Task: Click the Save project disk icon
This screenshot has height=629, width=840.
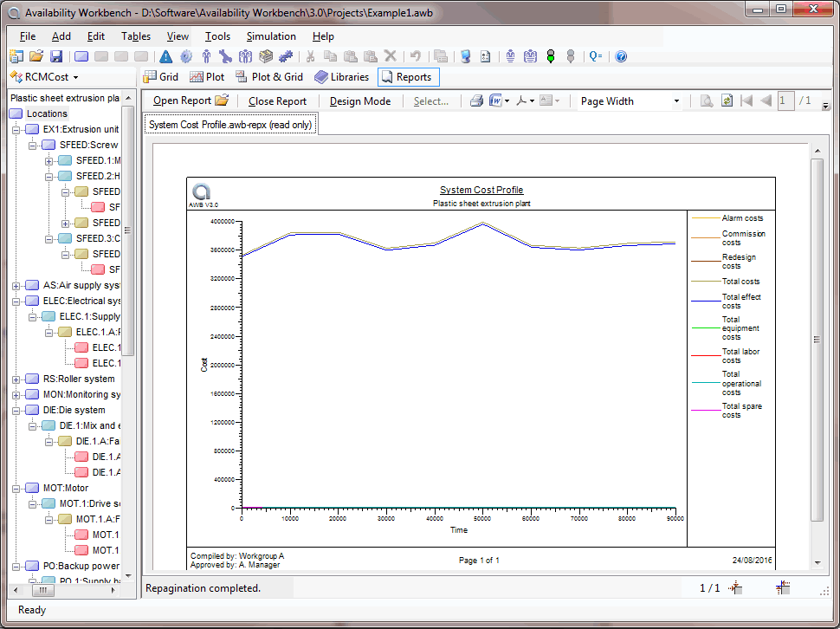Action: [56, 56]
